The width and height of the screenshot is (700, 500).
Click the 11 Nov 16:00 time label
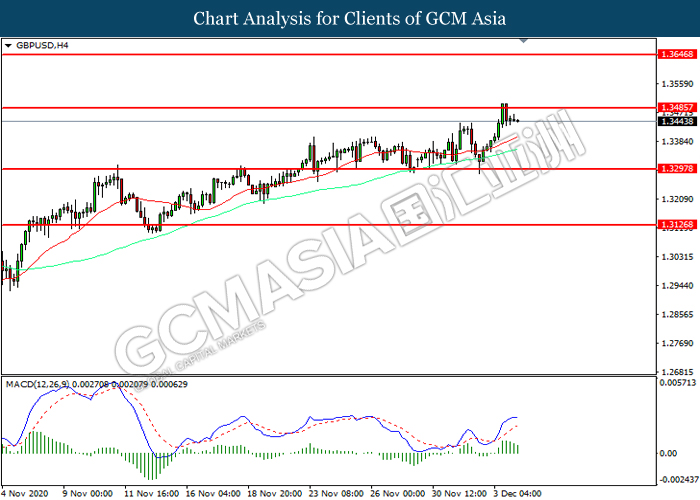pos(151,494)
